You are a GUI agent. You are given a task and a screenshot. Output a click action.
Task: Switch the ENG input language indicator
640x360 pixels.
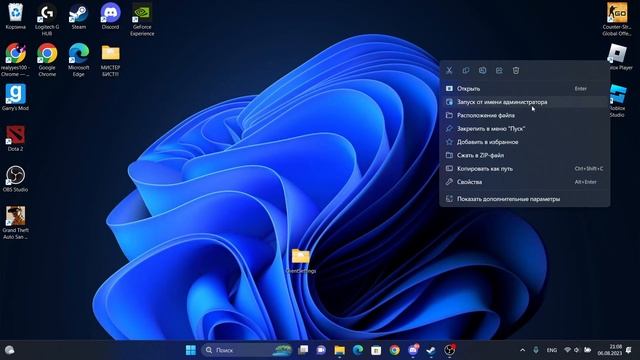(552, 350)
